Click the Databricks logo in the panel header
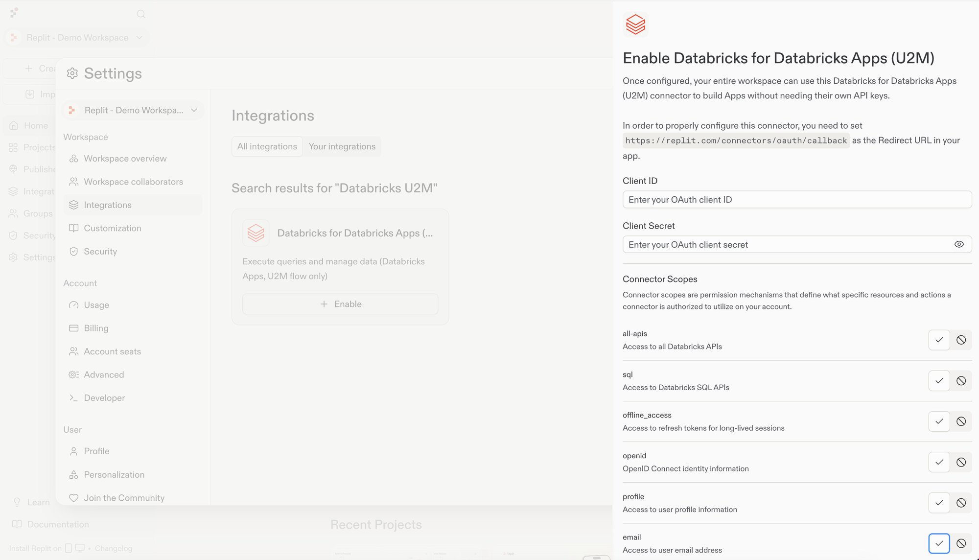The image size is (979, 560). pos(635,24)
